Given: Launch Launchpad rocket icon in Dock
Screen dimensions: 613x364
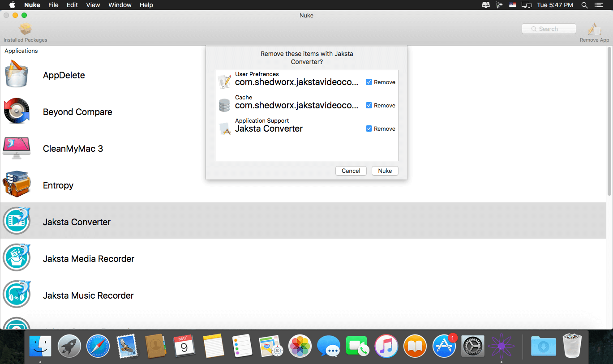Looking at the screenshot, I should coord(69,346).
